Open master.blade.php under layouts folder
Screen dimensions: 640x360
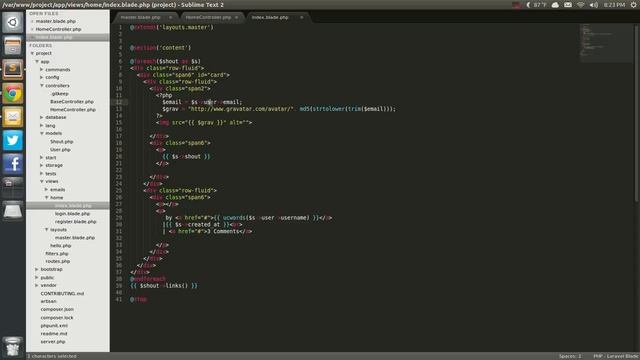(75, 238)
